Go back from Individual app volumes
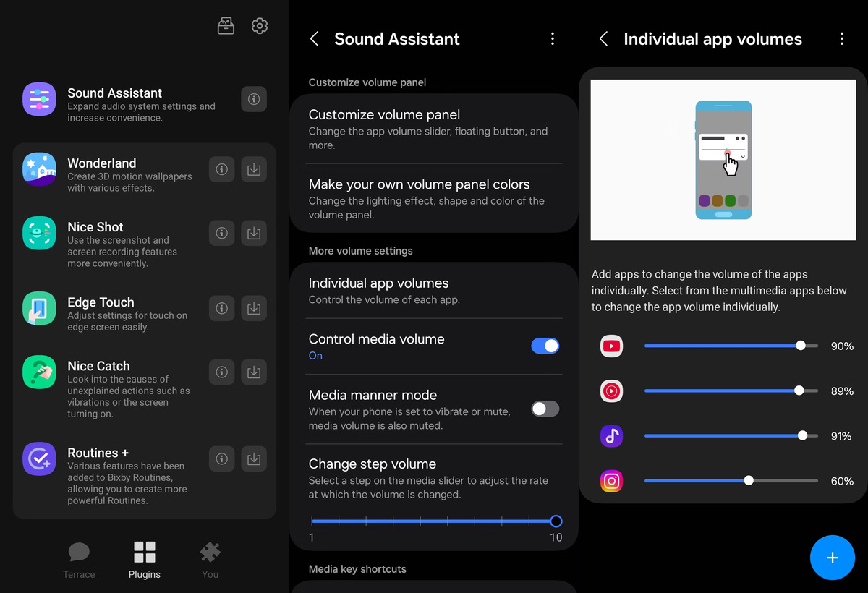The height and width of the screenshot is (593, 868). [x=603, y=39]
